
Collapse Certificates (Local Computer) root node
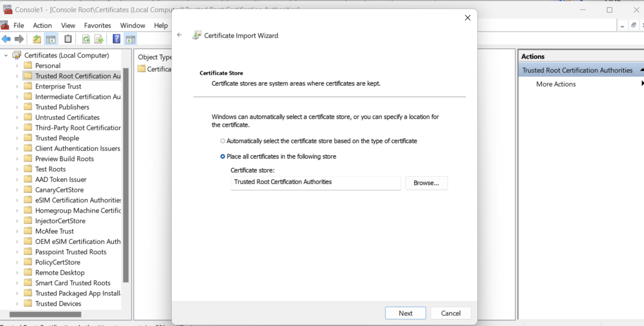pyautogui.click(x=6, y=55)
